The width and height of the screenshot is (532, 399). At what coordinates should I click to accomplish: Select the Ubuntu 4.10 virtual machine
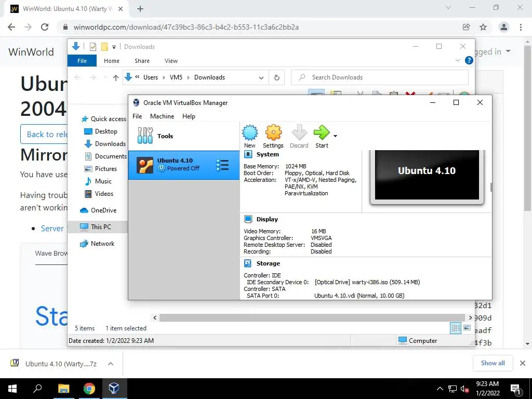pos(184,165)
